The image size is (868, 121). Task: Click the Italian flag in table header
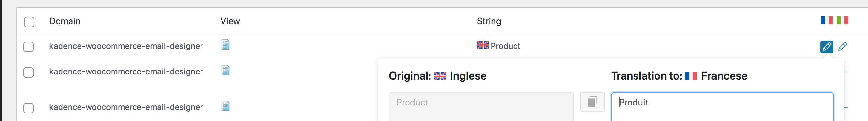842,21
